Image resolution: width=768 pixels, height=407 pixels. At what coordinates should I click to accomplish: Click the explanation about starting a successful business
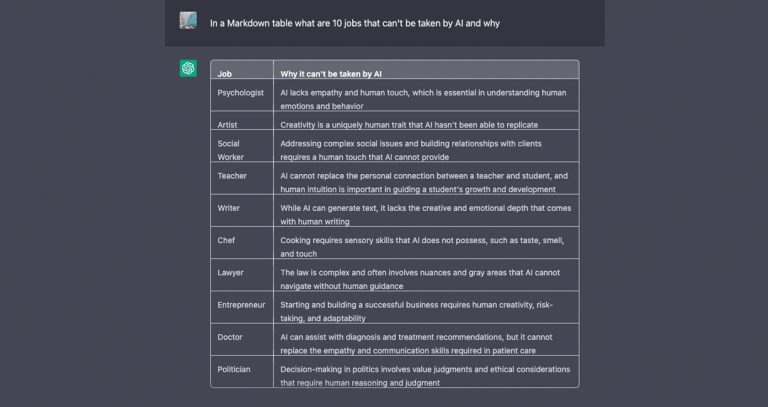[416, 310]
